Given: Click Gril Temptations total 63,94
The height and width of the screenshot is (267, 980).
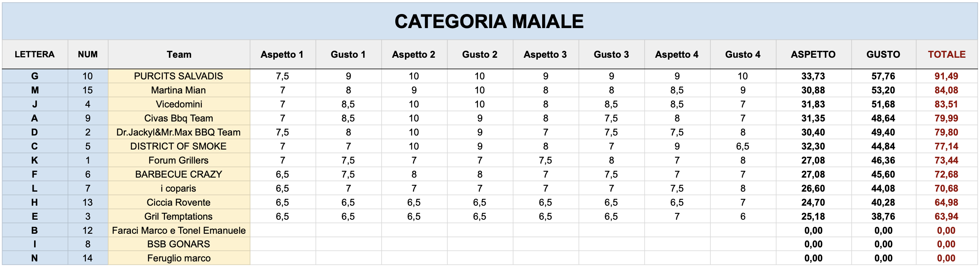Looking at the screenshot, I should click(x=947, y=216).
